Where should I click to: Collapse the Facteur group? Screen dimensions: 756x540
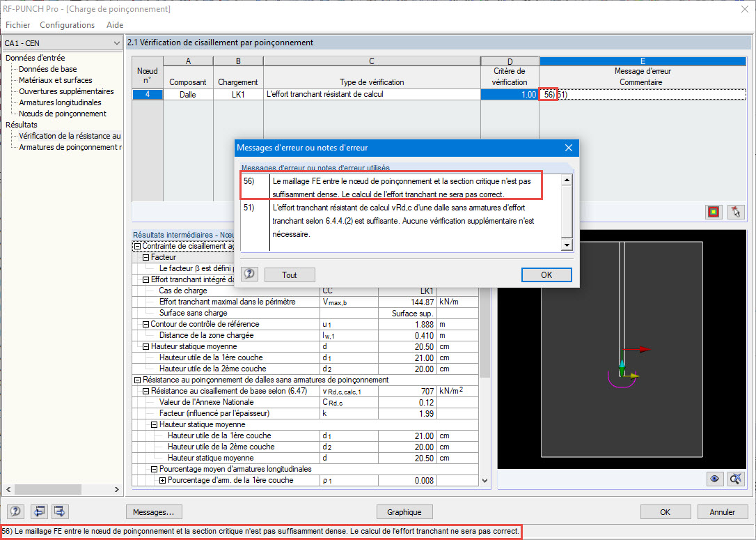[145, 257]
